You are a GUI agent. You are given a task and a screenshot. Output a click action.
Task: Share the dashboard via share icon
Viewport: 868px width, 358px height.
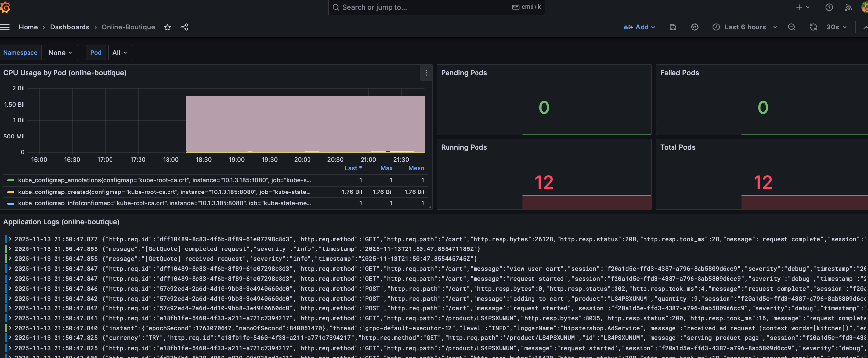[x=184, y=27]
